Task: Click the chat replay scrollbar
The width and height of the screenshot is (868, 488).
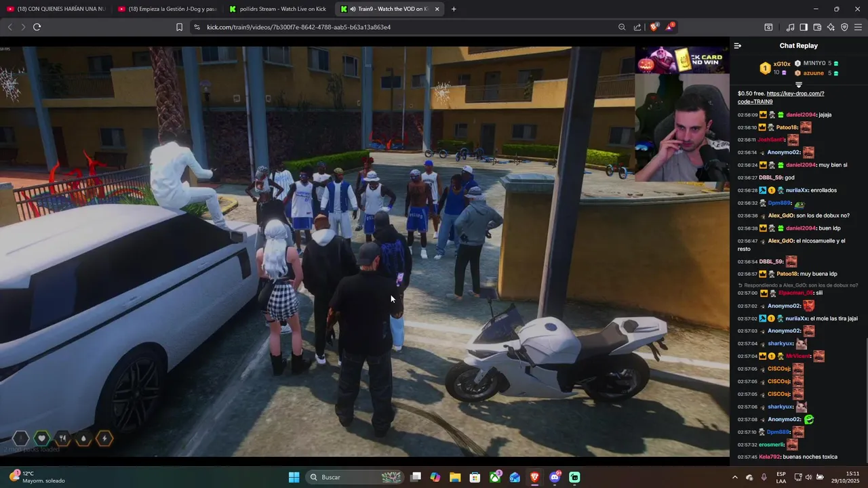Action: tap(865, 400)
